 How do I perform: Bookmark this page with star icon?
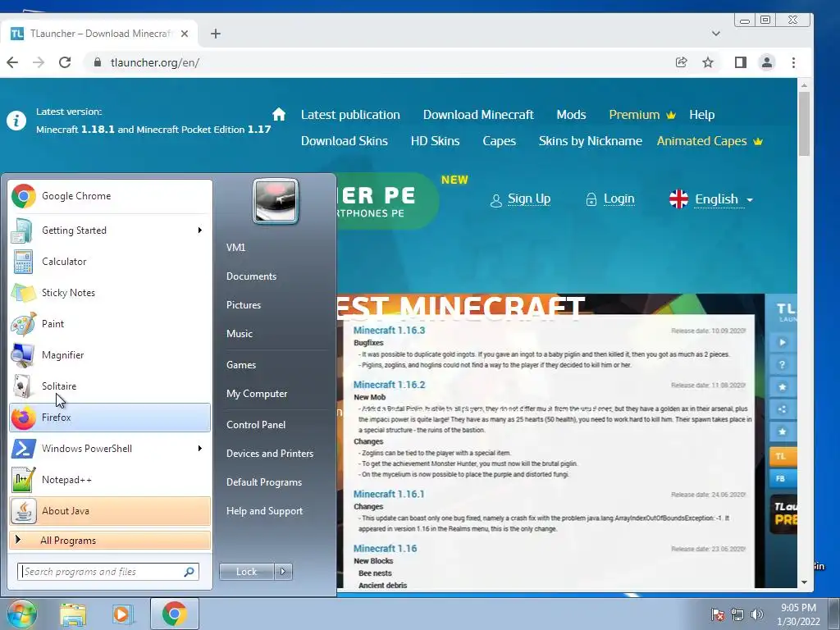click(x=708, y=62)
